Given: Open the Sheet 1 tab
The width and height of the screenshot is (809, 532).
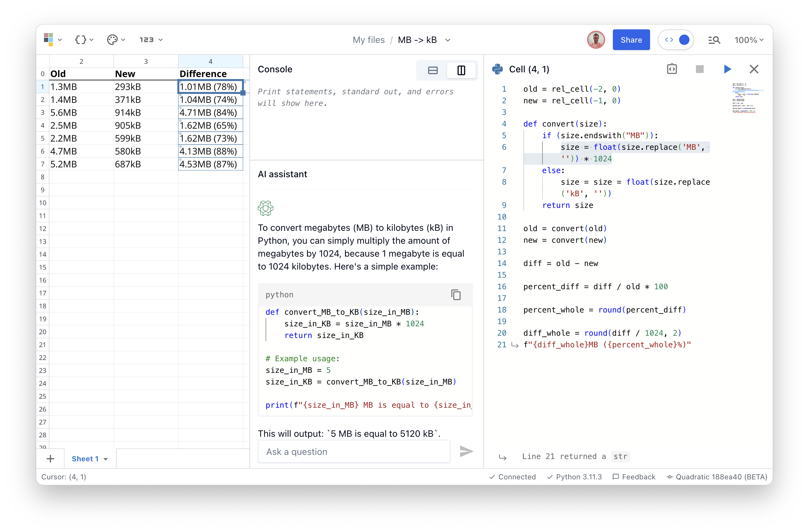Looking at the screenshot, I should pyautogui.click(x=85, y=459).
